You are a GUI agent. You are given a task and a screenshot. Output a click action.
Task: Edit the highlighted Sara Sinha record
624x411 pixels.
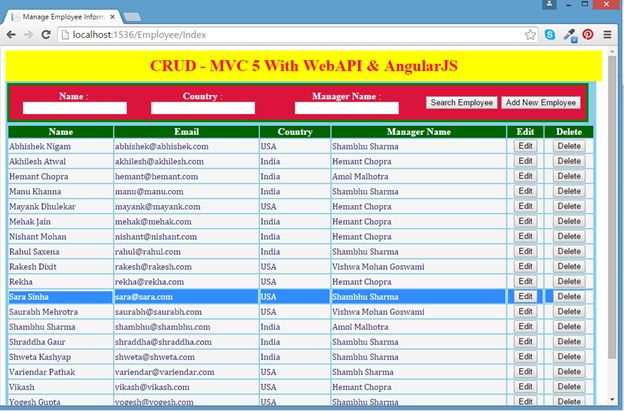(525, 297)
